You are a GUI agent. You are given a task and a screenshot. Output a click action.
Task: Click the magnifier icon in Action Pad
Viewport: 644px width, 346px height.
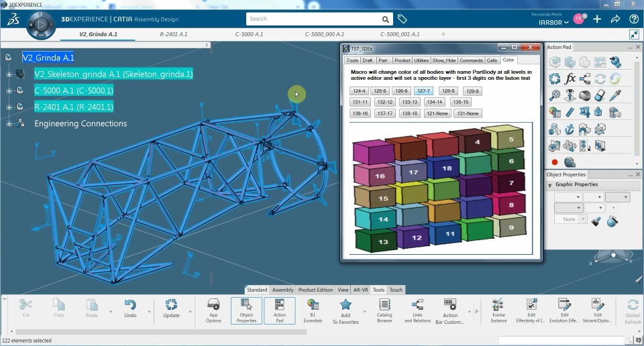(555, 95)
